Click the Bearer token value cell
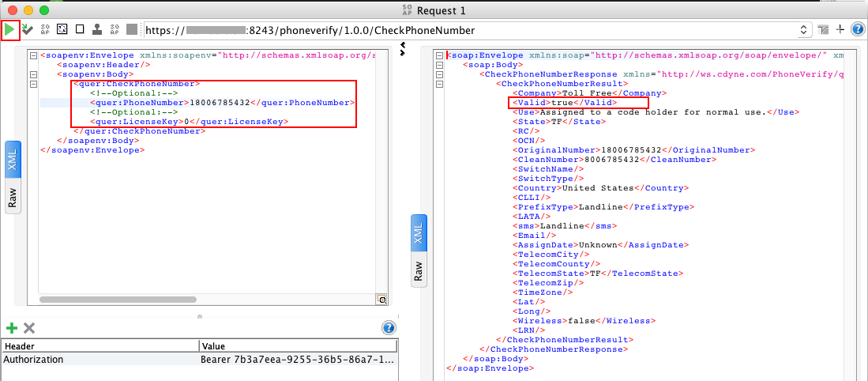This screenshot has width=868, height=381. (x=297, y=360)
